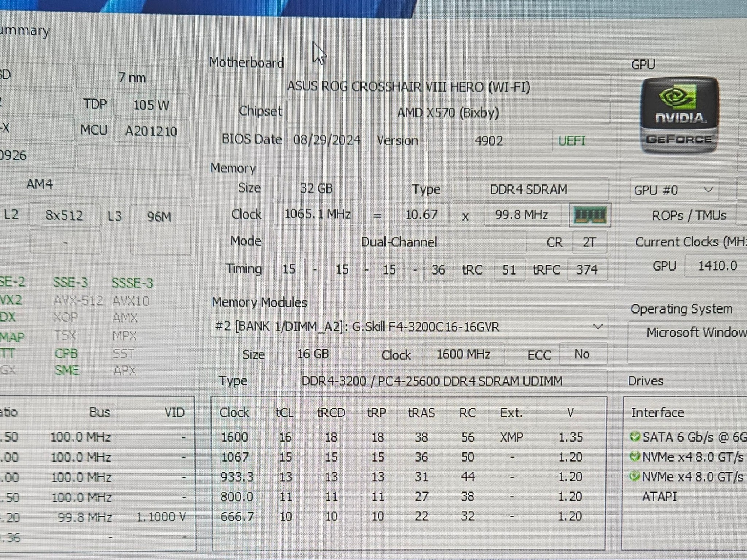
Task: Click the XMP cell in the Ext. column
Action: click(x=511, y=437)
